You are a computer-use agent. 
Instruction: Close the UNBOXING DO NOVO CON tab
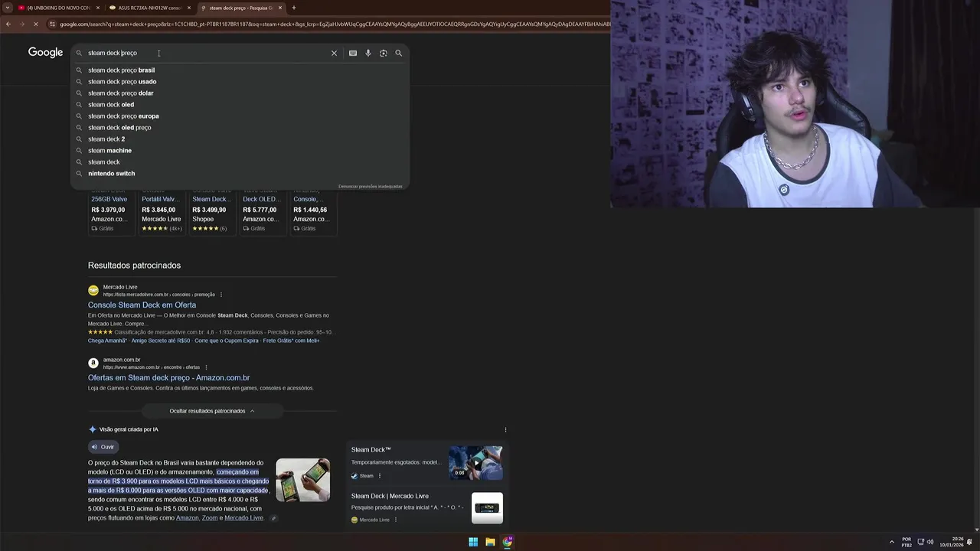98,8
